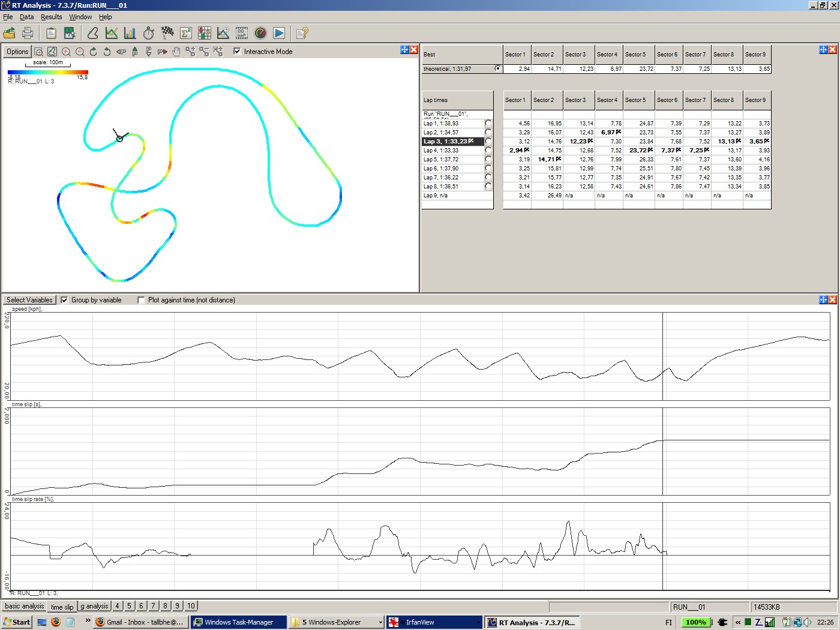Toggle the Group by variable checkbox
The height and width of the screenshot is (630, 840).
click(64, 300)
